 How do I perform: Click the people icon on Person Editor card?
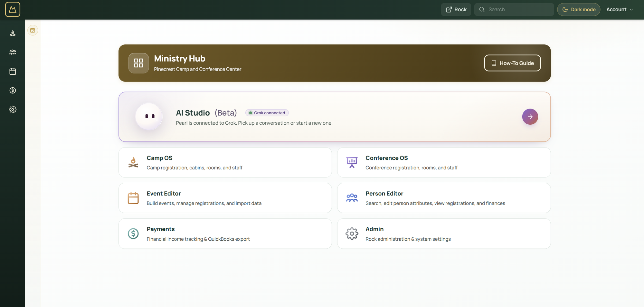[x=352, y=198]
